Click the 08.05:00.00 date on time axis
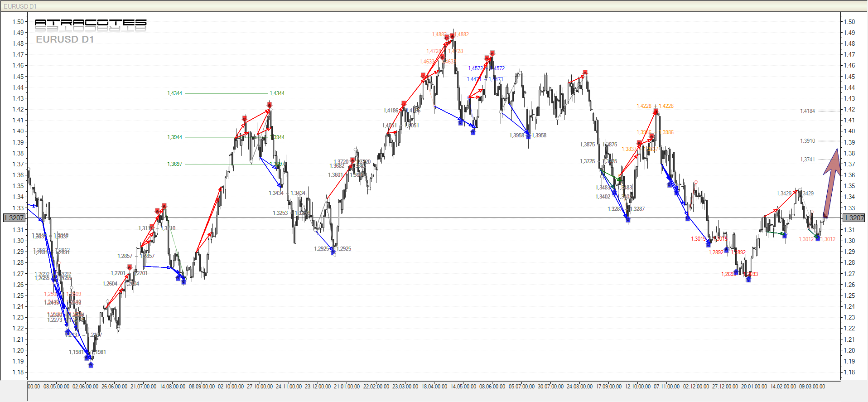Viewport: 868px width, 402px height. [57, 387]
